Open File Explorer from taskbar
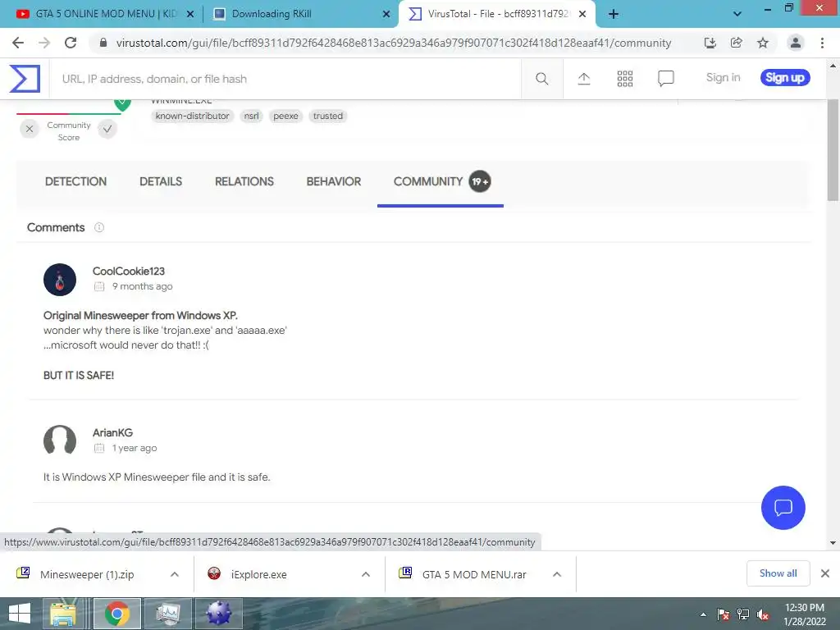This screenshot has height=630, width=840. (63, 614)
